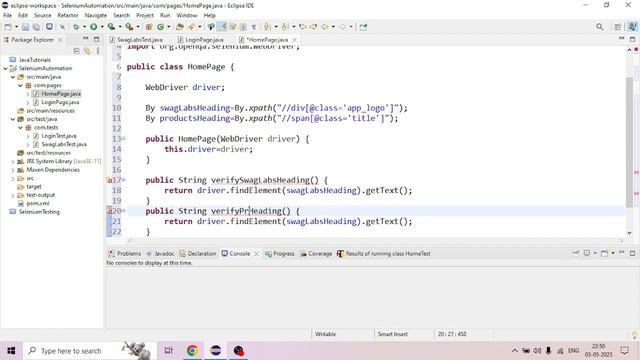Click the Pin Editor icon

[x=363, y=27]
